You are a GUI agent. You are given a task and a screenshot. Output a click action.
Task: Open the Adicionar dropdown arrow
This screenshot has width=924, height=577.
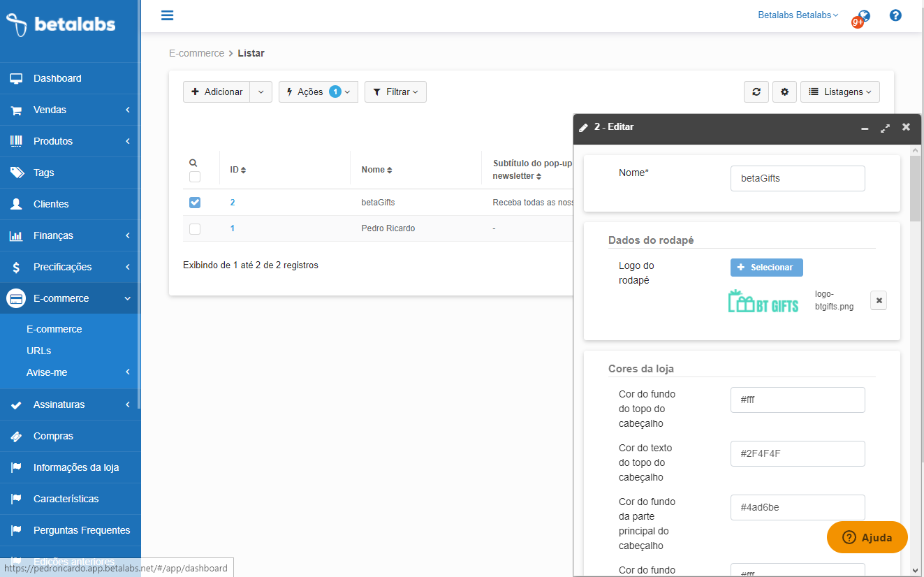[261, 92]
